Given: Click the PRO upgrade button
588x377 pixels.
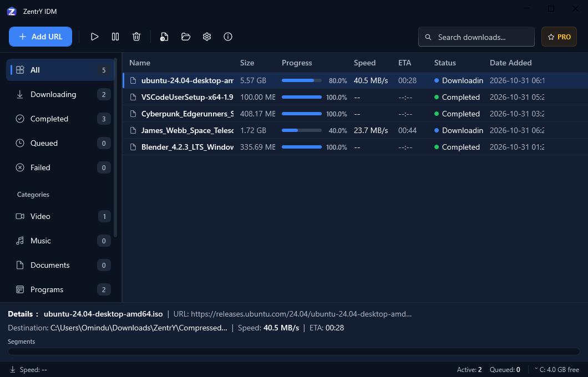Looking at the screenshot, I should tap(559, 37).
